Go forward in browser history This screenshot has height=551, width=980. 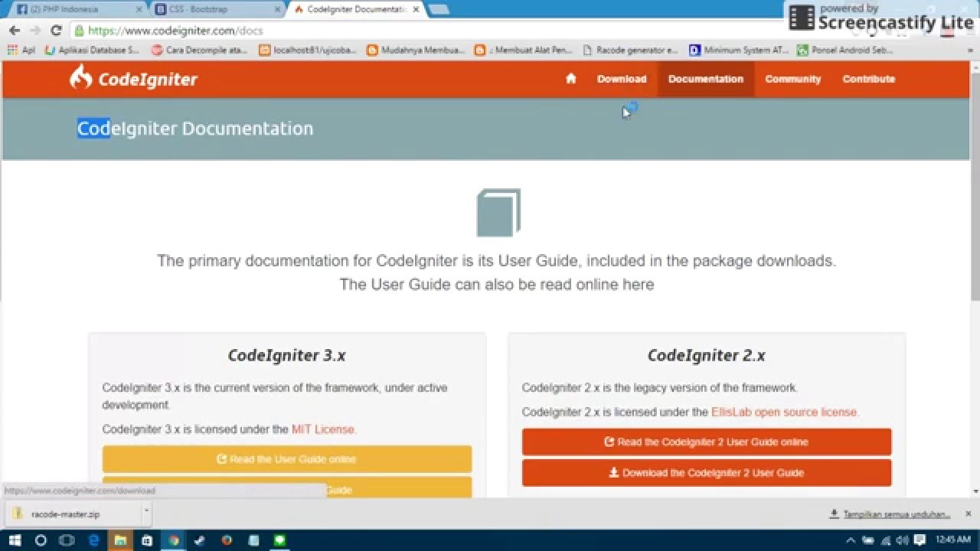34,31
